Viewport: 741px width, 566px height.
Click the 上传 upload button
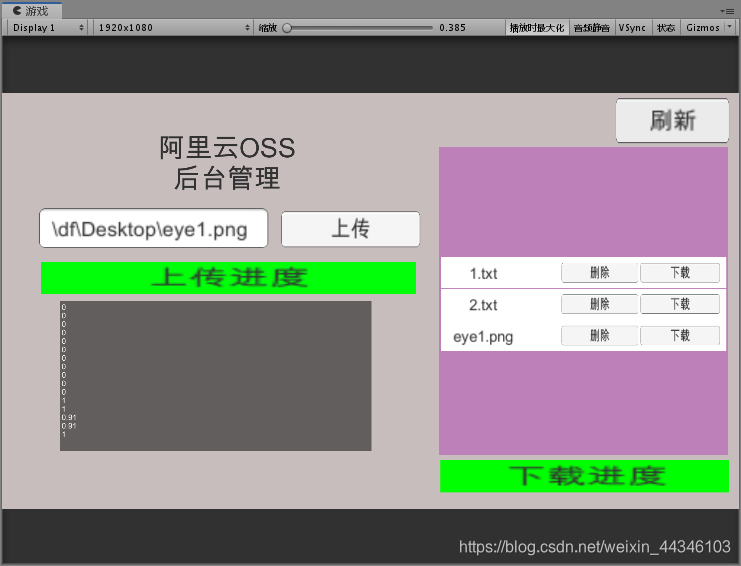click(x=350, y=229)
